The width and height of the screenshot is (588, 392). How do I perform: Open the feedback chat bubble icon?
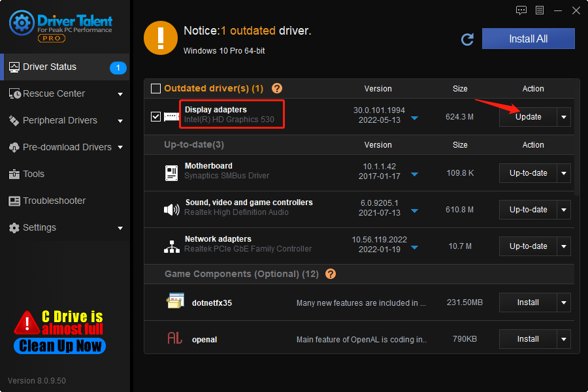pos(521,10)
